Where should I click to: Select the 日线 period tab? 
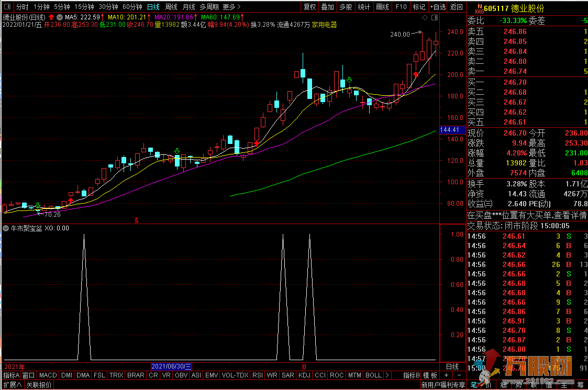click(153, 7)
